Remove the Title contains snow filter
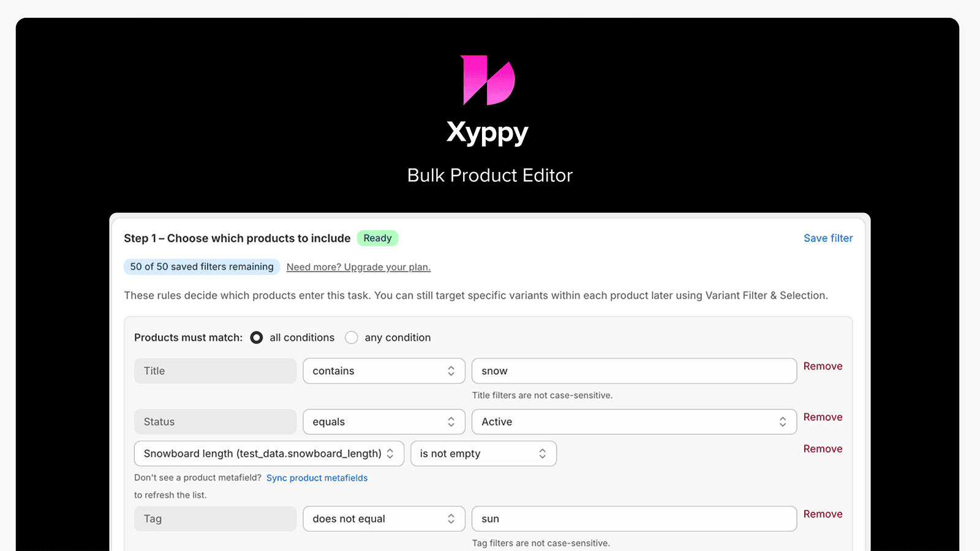980x551 pixels. pos(823,365)
